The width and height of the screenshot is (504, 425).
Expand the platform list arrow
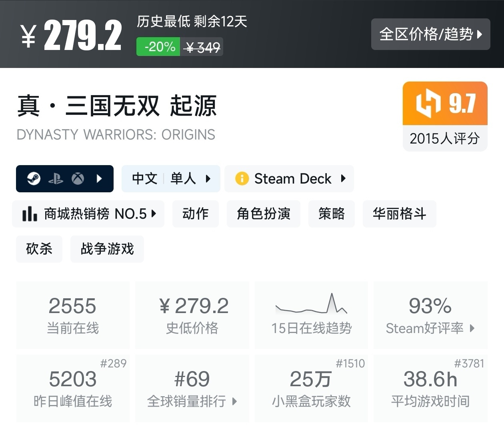click(100, 179)
